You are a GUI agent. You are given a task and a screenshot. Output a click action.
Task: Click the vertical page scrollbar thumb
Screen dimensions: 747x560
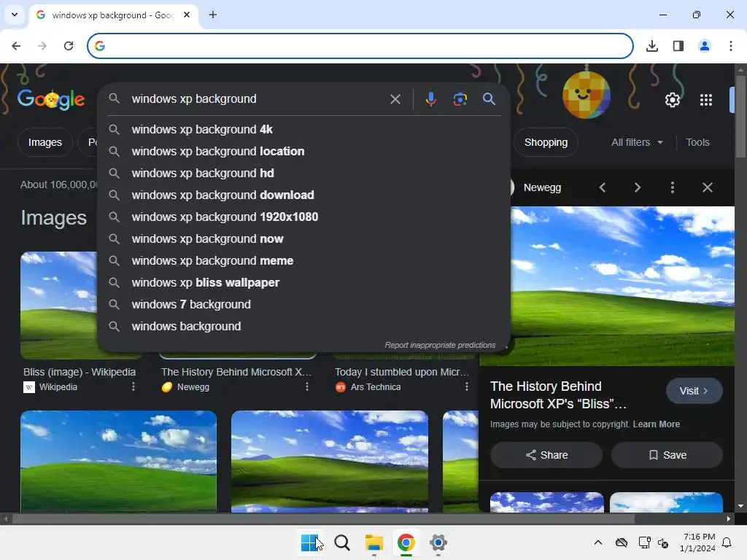point(740,116)
